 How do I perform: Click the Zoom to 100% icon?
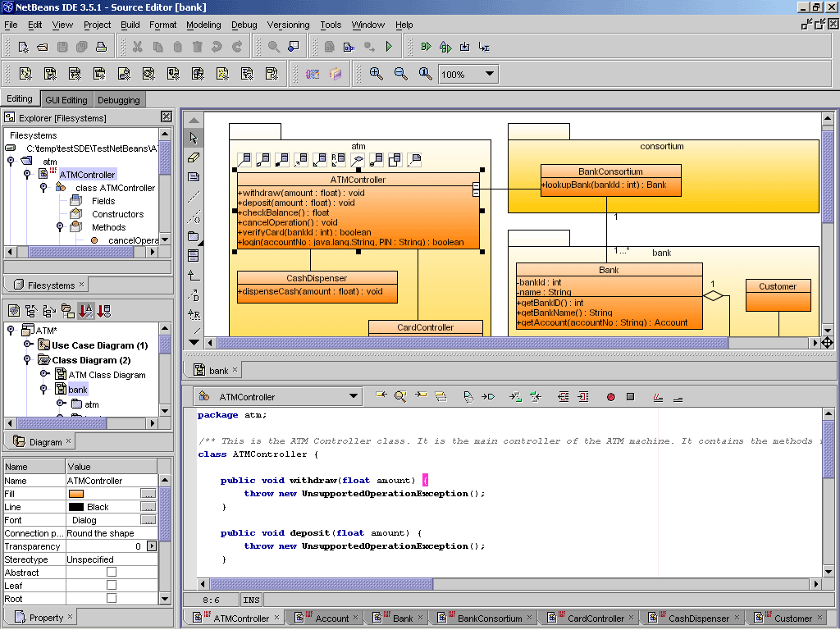426,74
